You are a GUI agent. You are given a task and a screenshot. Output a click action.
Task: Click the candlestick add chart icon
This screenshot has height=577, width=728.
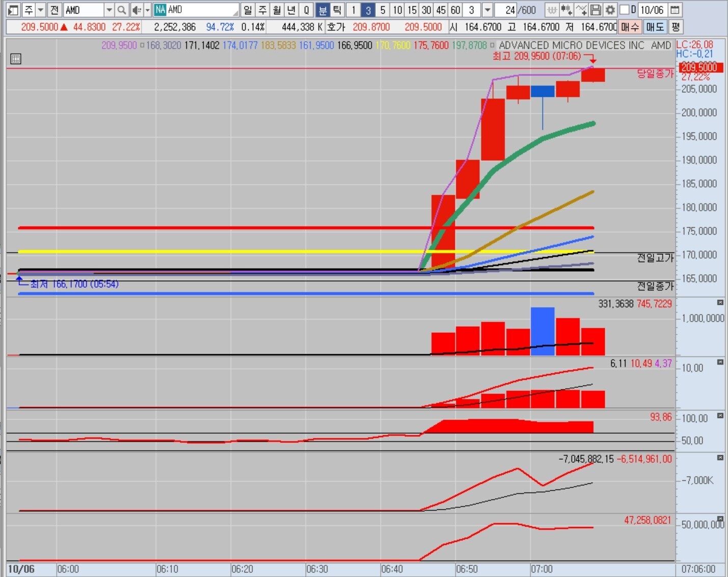tap(566, 10)
